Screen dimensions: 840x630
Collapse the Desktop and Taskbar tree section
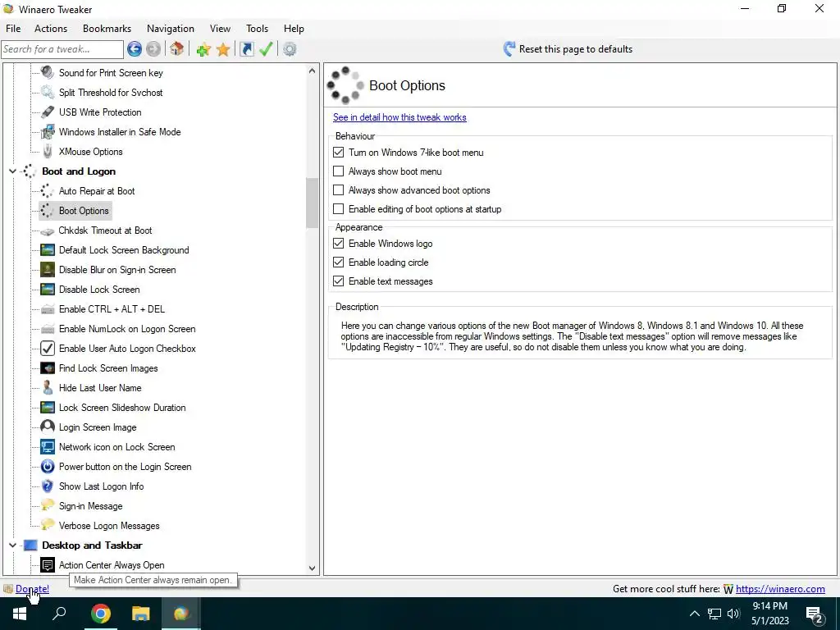coord(13,546)
